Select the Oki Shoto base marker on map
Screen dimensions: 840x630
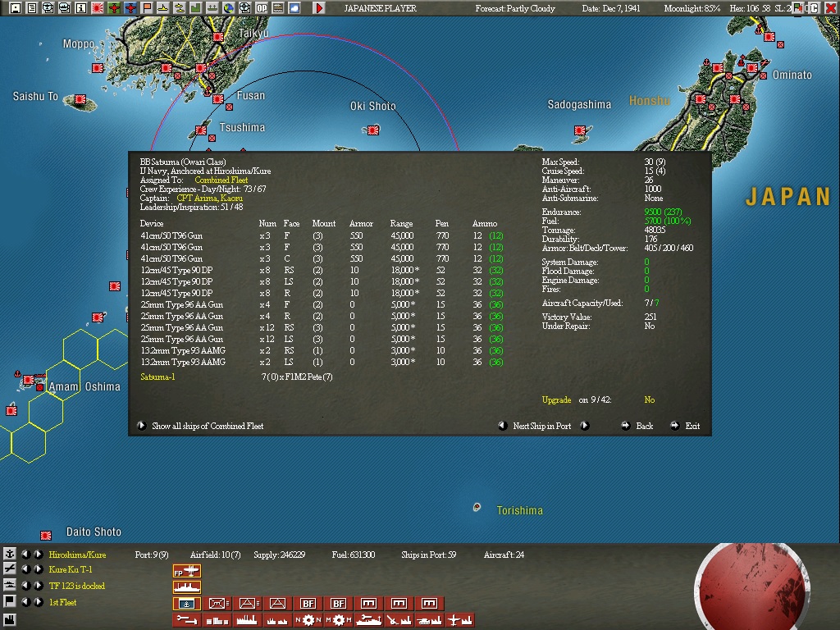pyautogui.click(x=373, y=130)
